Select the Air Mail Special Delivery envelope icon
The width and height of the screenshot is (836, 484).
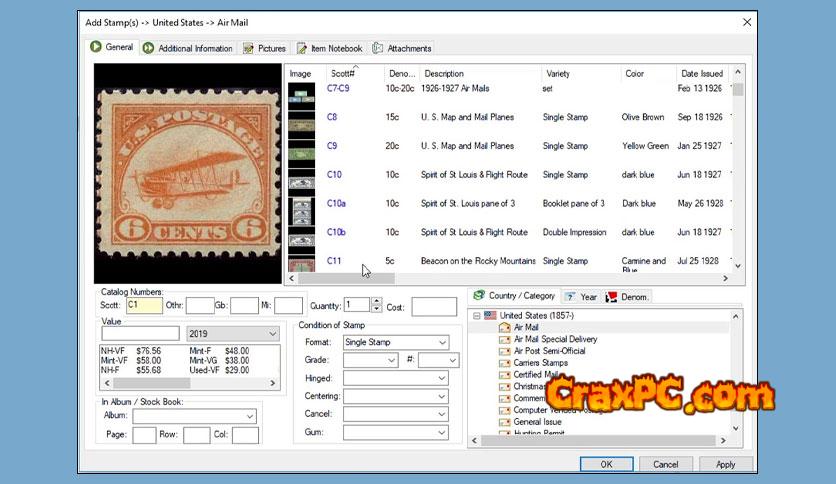505,339
